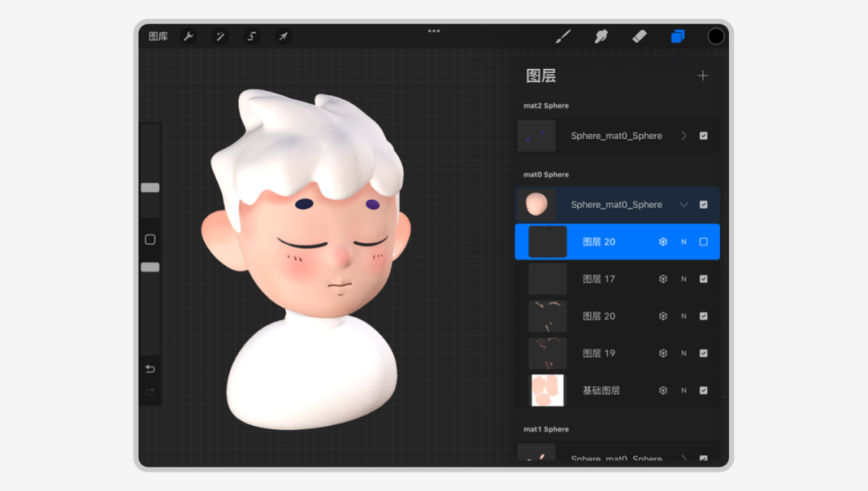Open blend mode N for 图层 19

pos(684,354)
